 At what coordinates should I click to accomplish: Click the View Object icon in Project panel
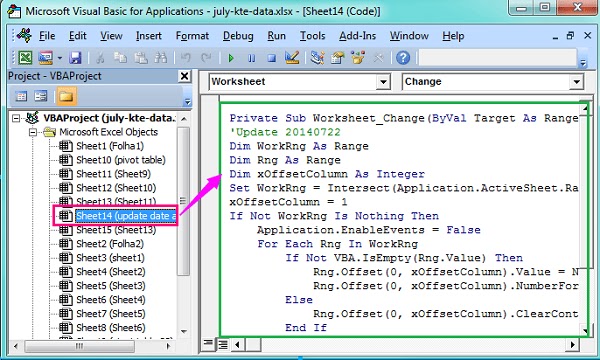pyautogui.click(x=41, y=96)
